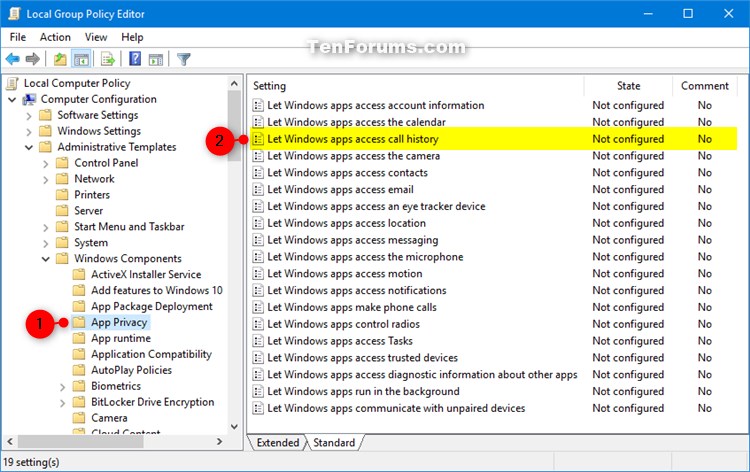Click the policy icon for call history setting
This screenshot has width=750, height=472.
tap(258, 139)
